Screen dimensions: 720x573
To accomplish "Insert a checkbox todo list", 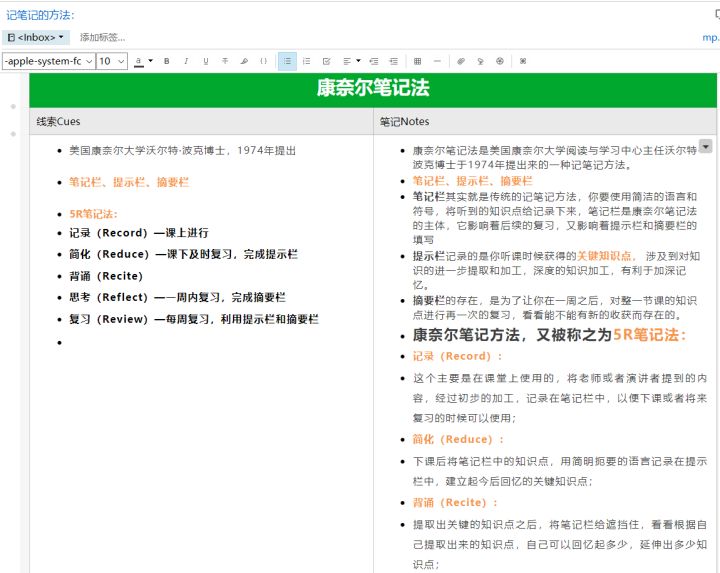I will pyautogui.click(x=326, y=61).
